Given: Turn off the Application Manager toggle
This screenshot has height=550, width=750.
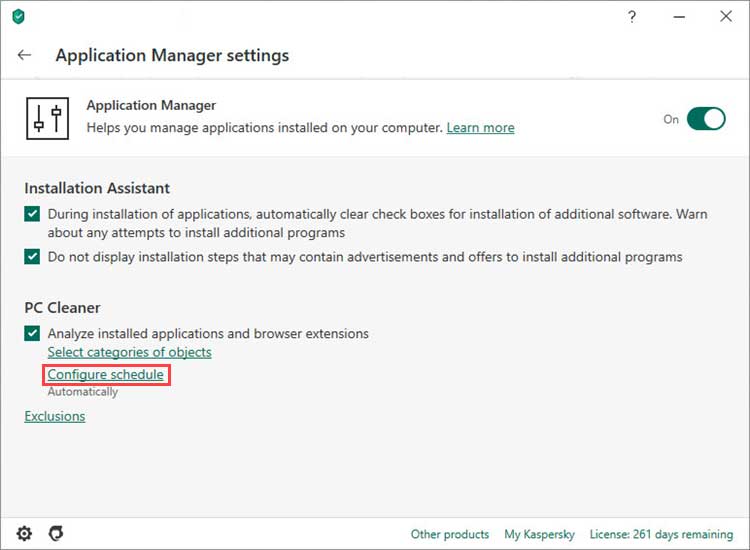Looking at the screenshot, I should (706, 119).
